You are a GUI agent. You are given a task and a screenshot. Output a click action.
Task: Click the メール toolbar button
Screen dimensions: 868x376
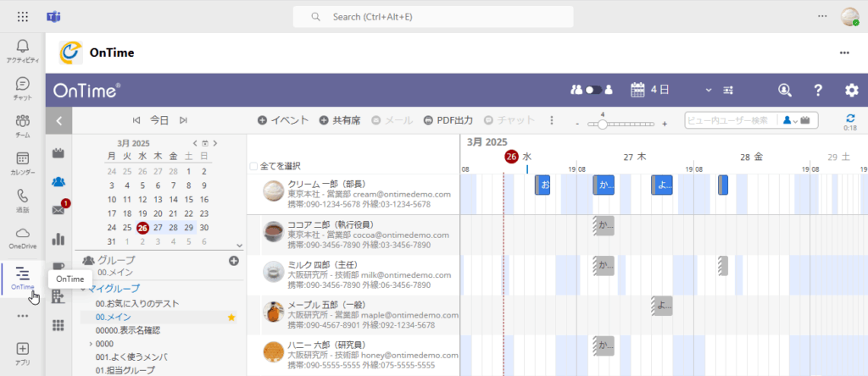click(x=392, y=120)
